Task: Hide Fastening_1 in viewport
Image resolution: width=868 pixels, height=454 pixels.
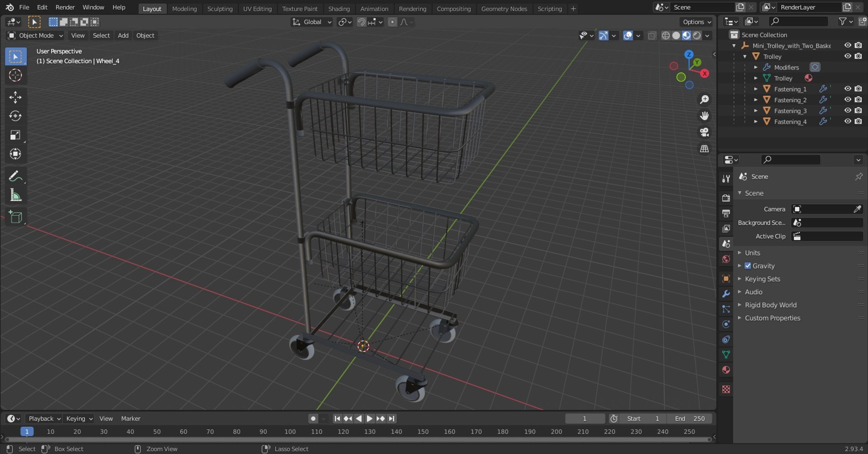Action: tap(848, 89)
